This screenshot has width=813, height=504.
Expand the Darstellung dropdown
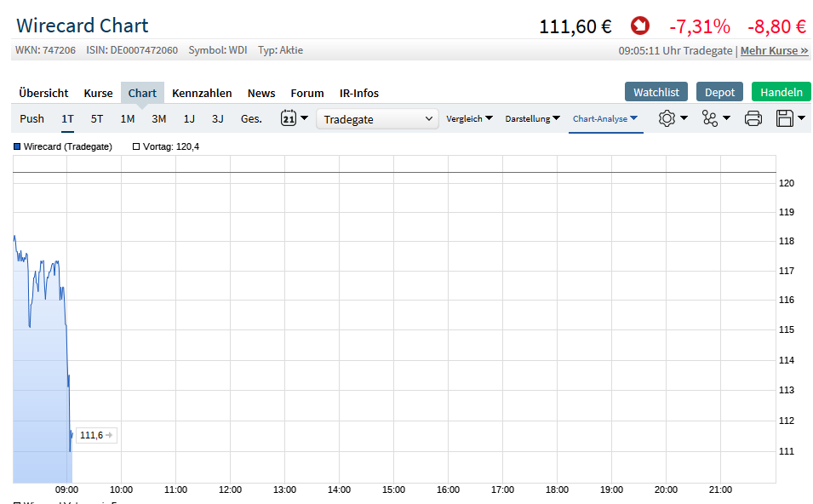[533, 118]
